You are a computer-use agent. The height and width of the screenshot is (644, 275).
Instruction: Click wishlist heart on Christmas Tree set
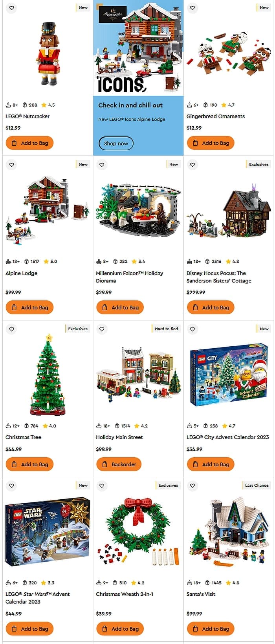point(12,329)
